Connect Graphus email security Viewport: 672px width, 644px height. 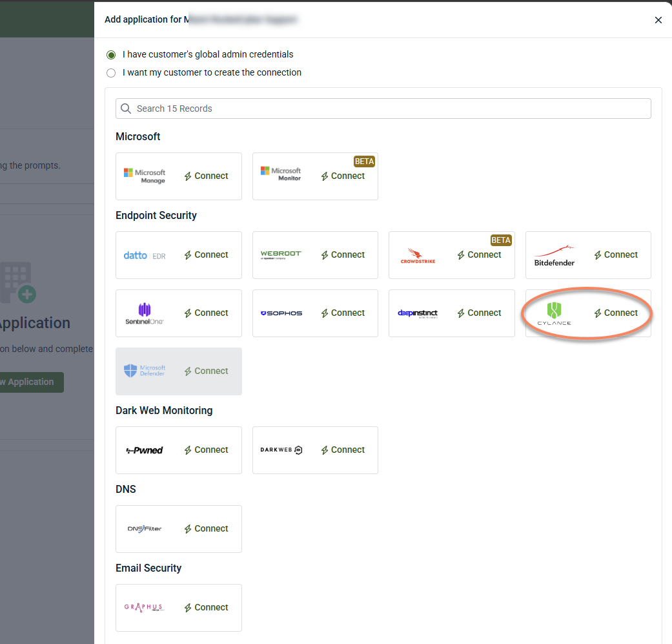coord(206,608)
